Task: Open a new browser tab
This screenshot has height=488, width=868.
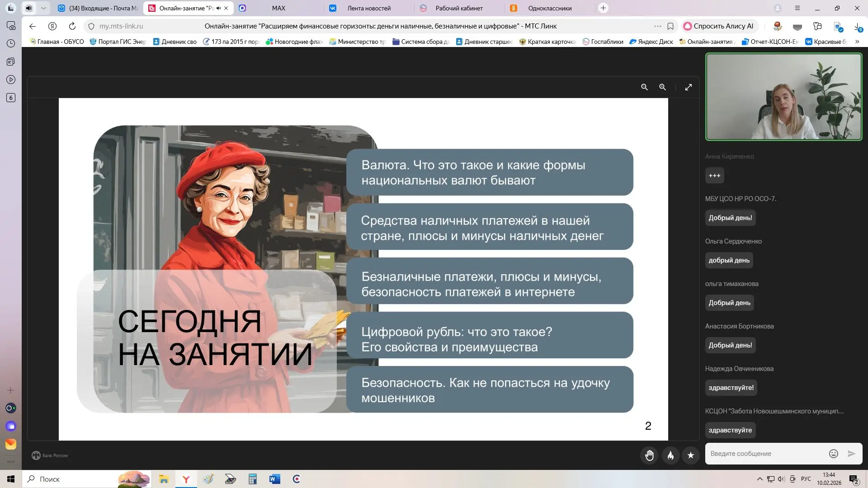Action: click(603, 8)
